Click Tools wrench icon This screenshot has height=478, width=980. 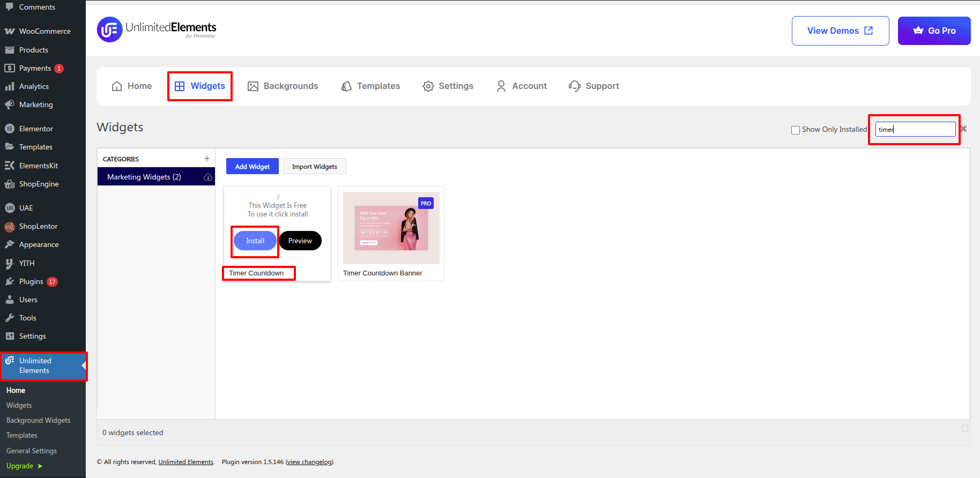point(10,318)
